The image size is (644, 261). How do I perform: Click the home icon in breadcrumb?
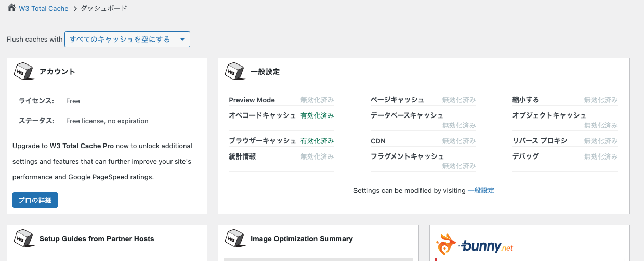coord(11,8)
